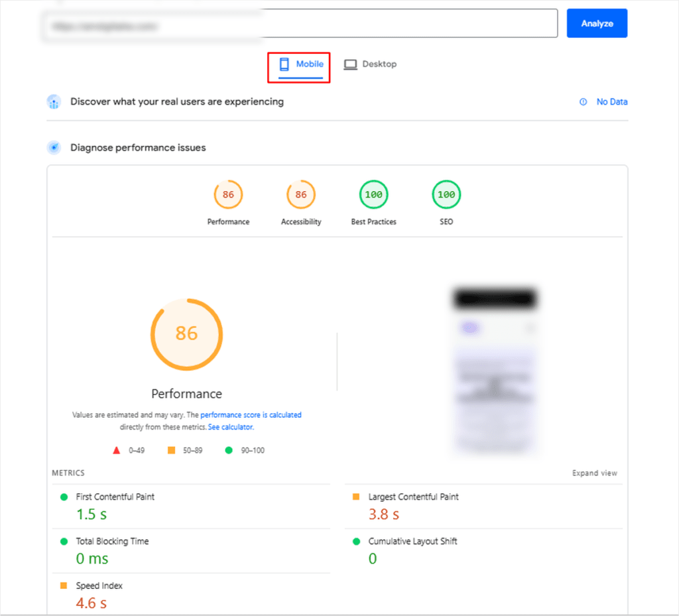679x616 pixels.
Task: Focus the URL input field
Action: click(x=300, y=23)
